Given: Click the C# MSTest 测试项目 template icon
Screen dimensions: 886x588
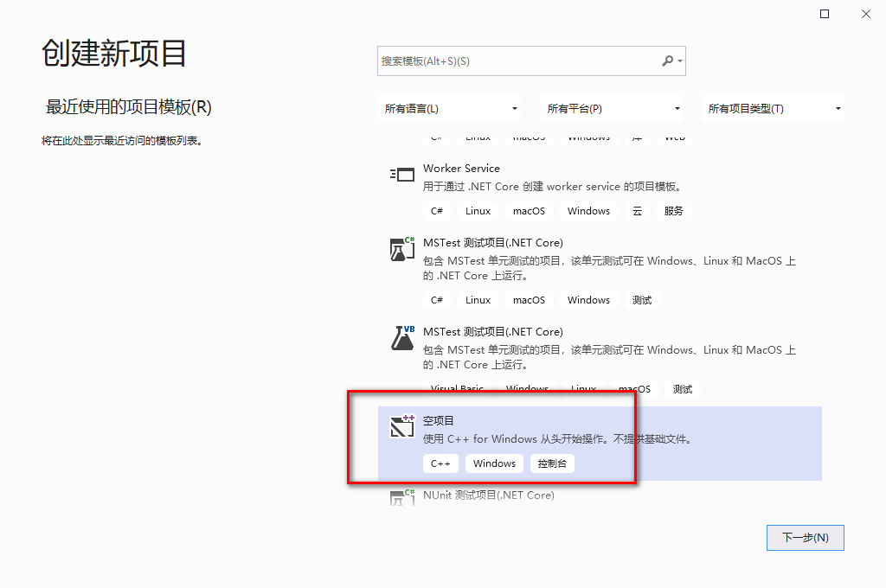Looking at the screenshot, I should [x=401, y=249].
